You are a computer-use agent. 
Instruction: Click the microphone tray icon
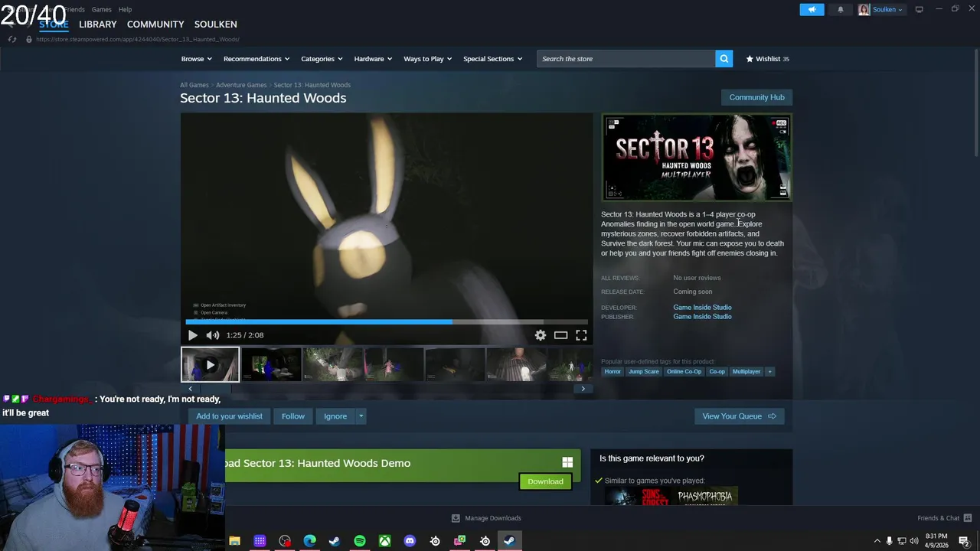889,540
